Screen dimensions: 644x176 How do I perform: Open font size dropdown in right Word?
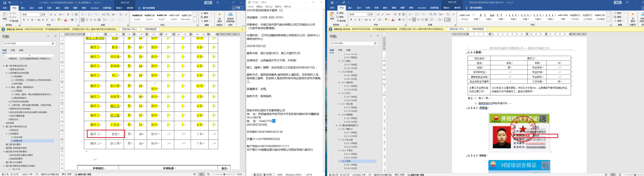pyautogui.click(x=375, y=14)
